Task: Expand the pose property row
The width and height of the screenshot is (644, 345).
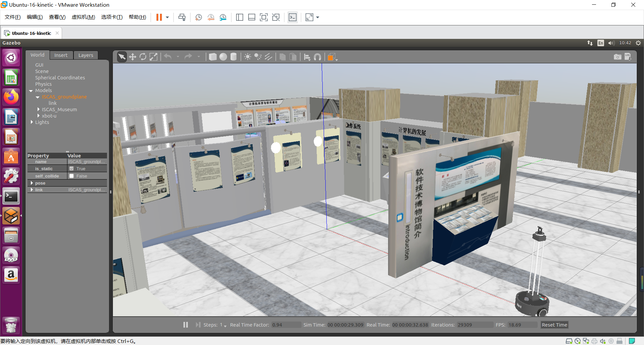Action: coord(32,183)
